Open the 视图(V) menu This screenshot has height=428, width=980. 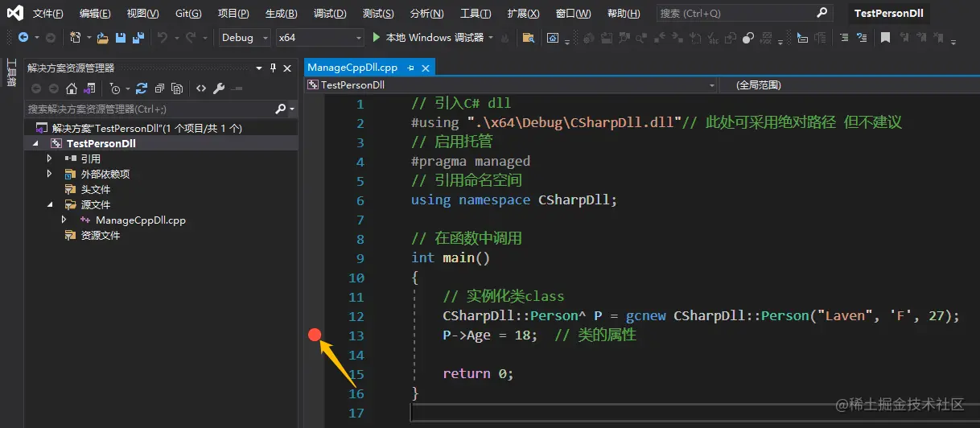click(142, 14)
